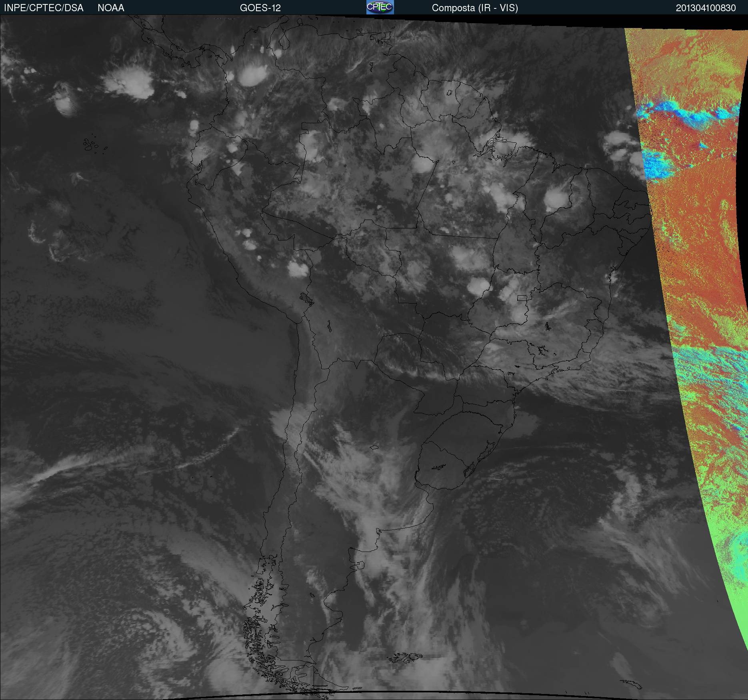Image resolution: width=748 pixels, height=700 pixels.
Task: Click the NOAA label in header
Action: 111,8
